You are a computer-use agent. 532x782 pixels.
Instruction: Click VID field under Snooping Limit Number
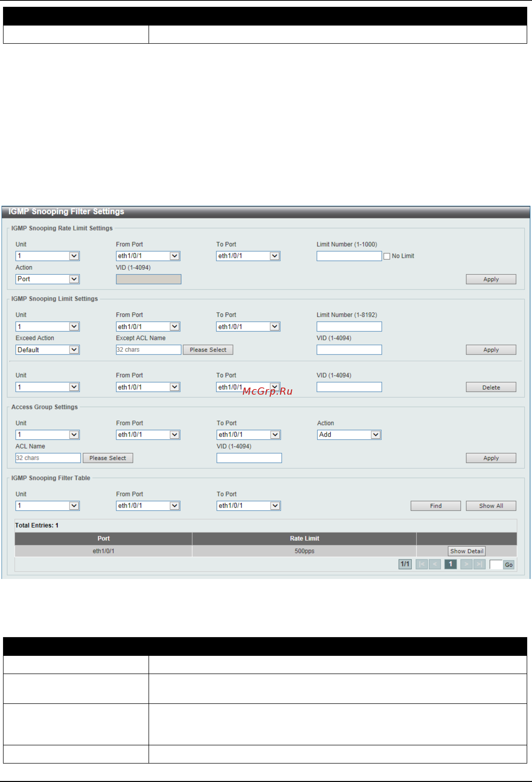pos(349,350)
